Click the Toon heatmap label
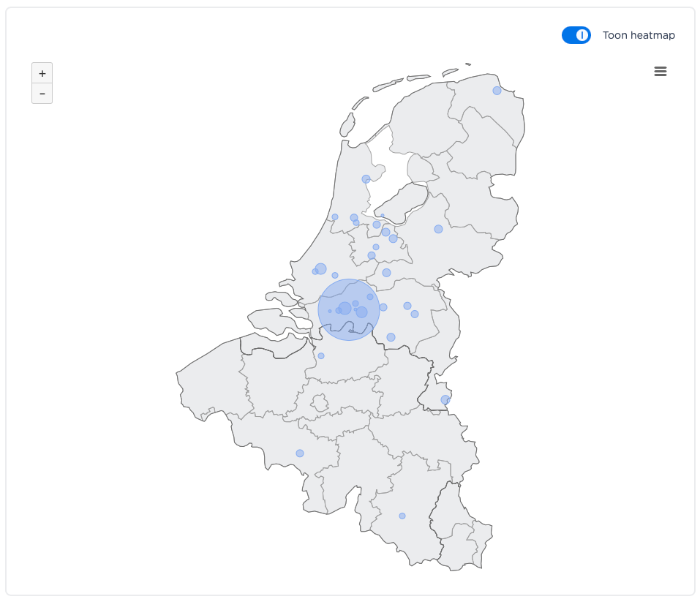The height and width of the screenshot is (599, 700). (x=639, y=35)
